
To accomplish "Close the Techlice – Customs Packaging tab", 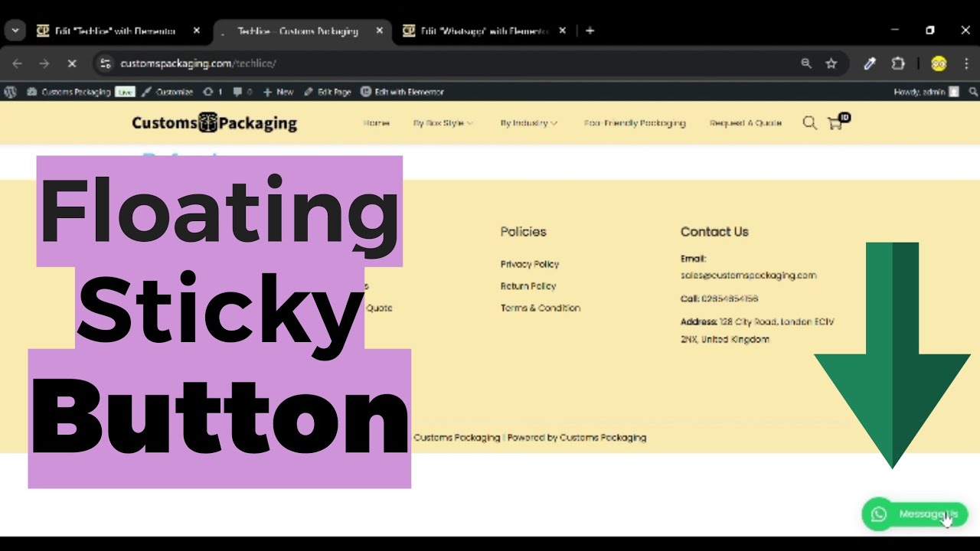I will pyautogui.click(x=379, y=31).
